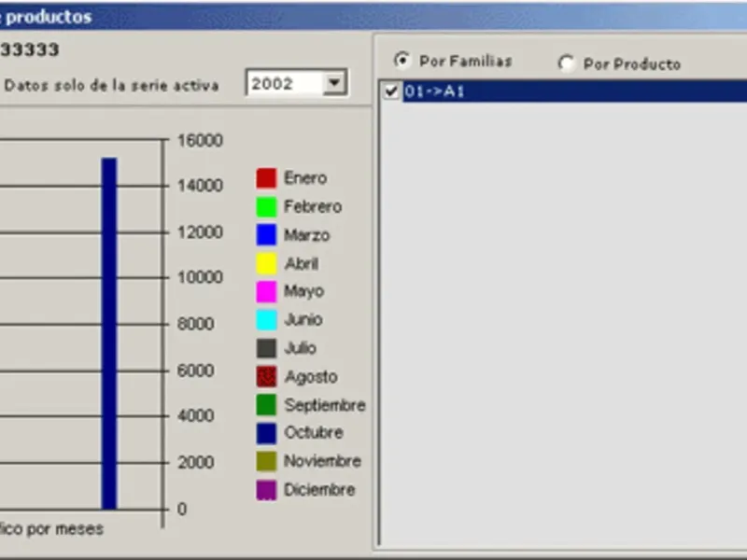This screenshot has height=560, width=747.
Task: Click the productos window title bar
Action: pos(373,17)
